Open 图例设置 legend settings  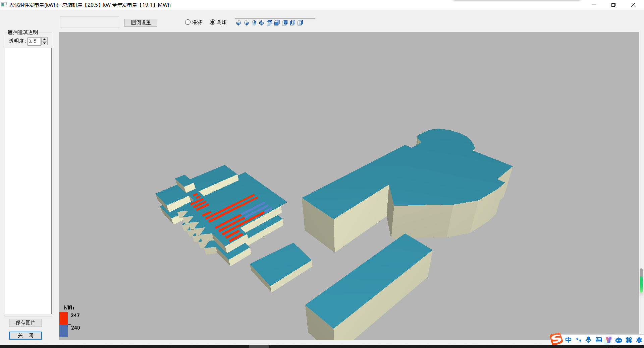click(141, 22)
